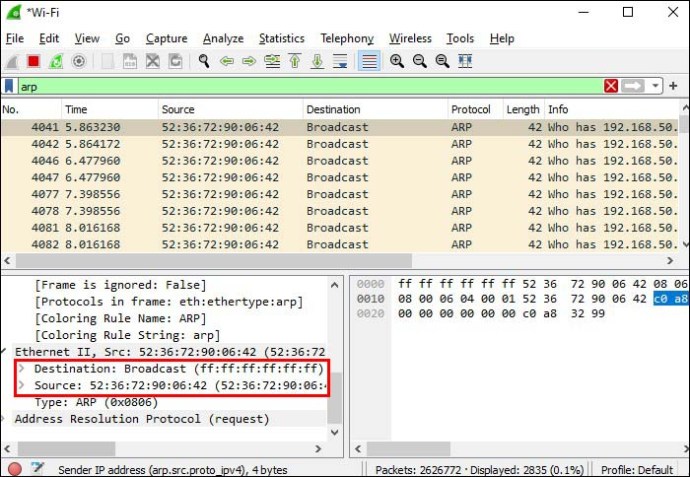Open the Go menu
The height and width of the screenshot is (477, 690).
[x=122, y=39]
